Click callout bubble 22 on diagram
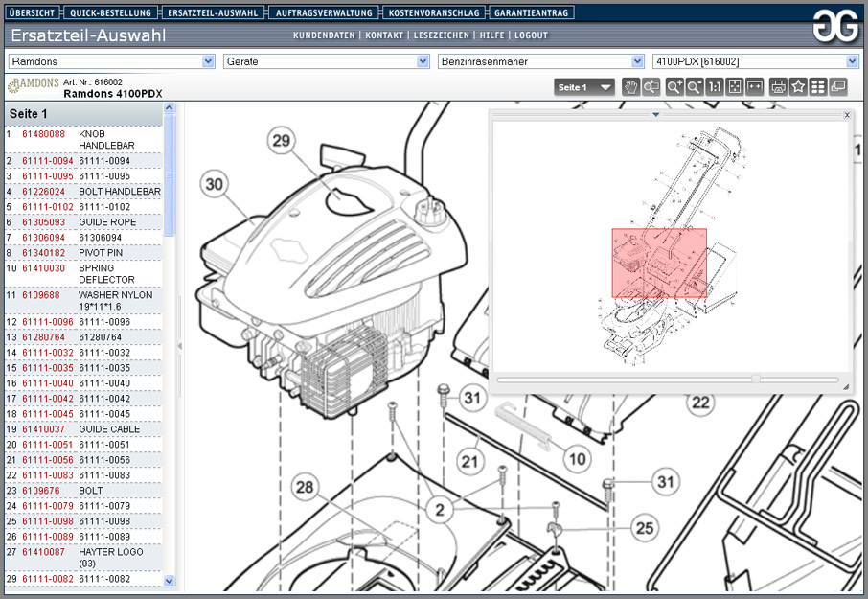868x599 pixels. click(x=701, y=403)
